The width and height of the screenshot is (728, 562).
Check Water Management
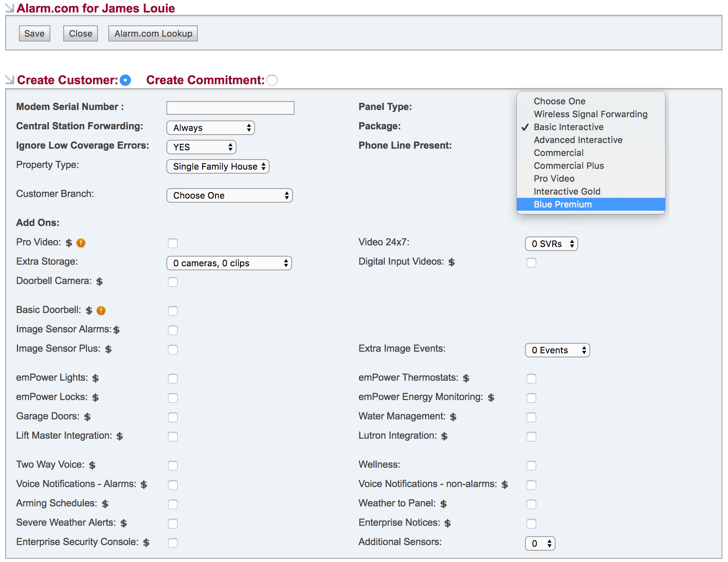(x=531, y=417)
